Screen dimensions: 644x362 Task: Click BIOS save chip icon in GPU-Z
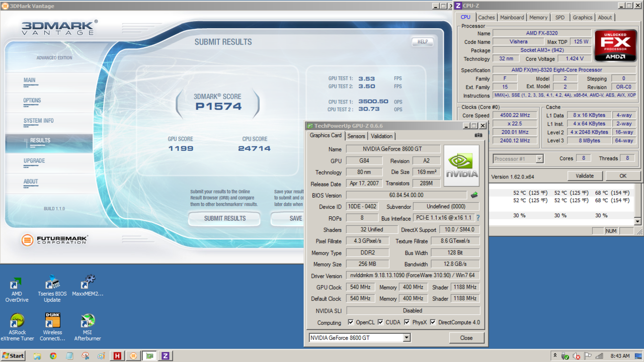pos(474,195)
